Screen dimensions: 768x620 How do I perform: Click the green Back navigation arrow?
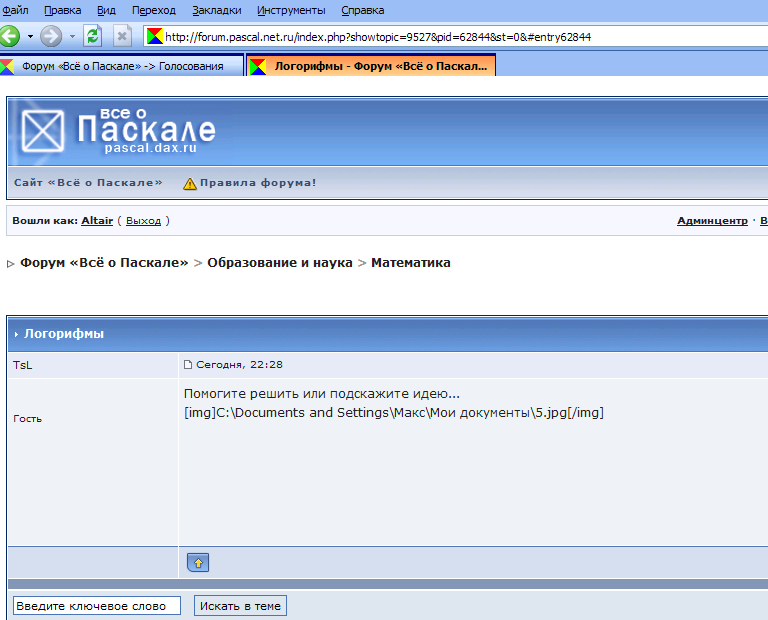[x=10, y=36]
